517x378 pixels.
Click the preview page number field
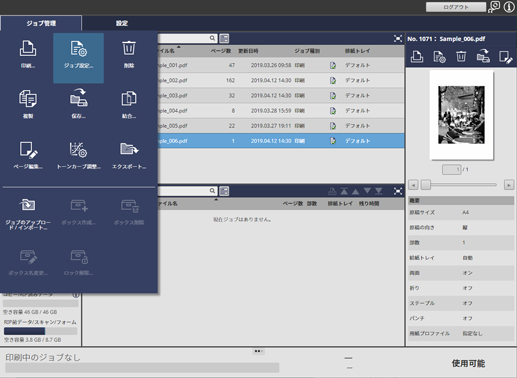tap(451, 169)
